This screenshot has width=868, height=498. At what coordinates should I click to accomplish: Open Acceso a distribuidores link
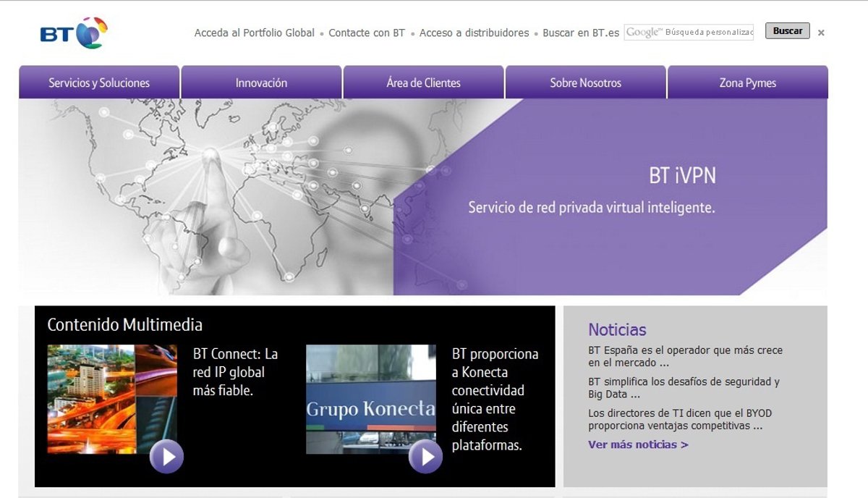pos(474,33)
